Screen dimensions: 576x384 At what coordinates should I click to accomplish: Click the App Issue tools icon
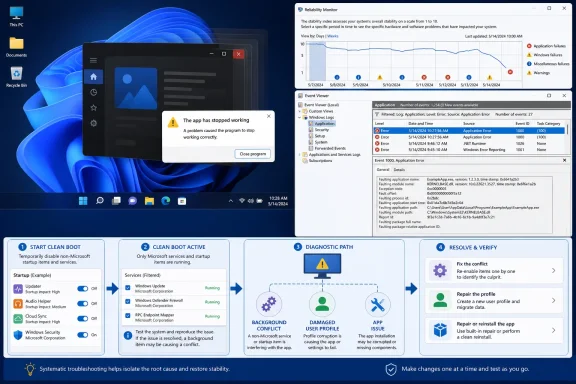(377, 304)
